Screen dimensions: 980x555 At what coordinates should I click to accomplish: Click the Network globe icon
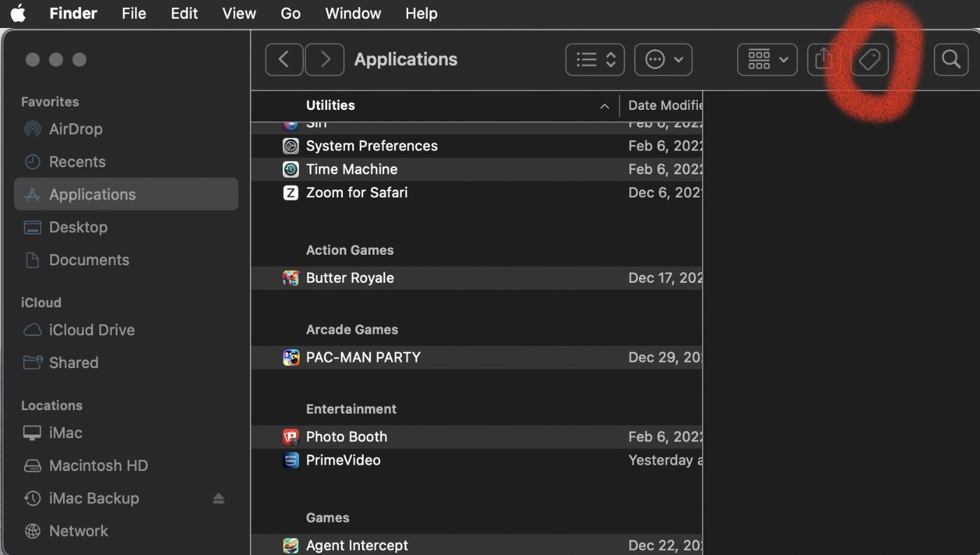pyautogui.click(x=32, y=531)
